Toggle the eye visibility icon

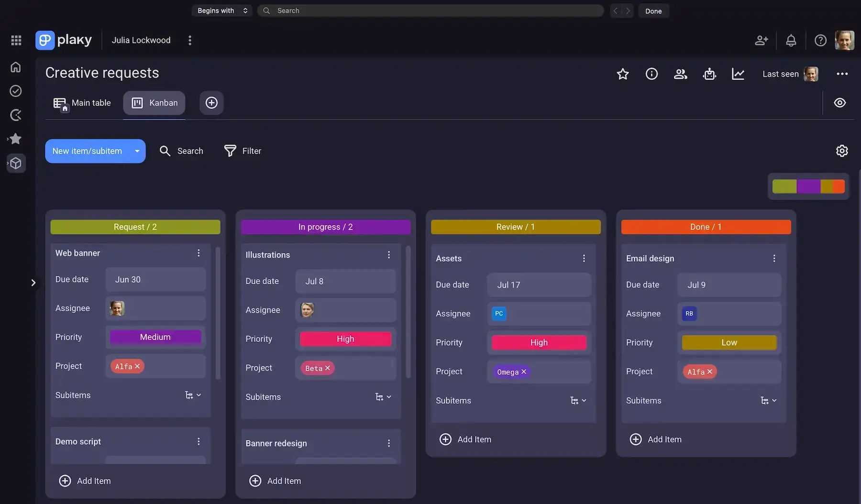[840, 103]
